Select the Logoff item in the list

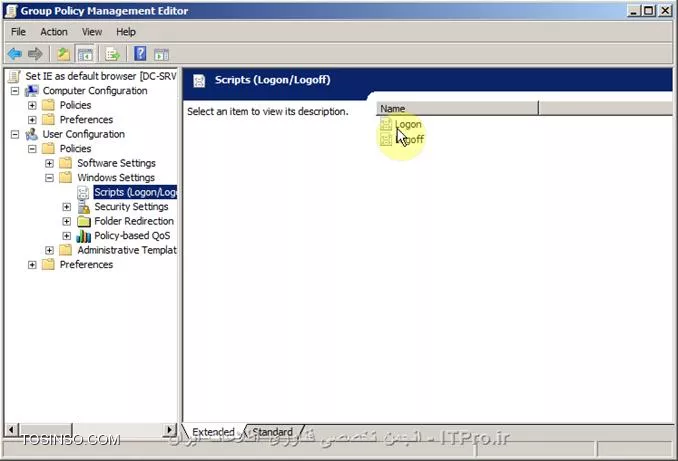point(409,139)
